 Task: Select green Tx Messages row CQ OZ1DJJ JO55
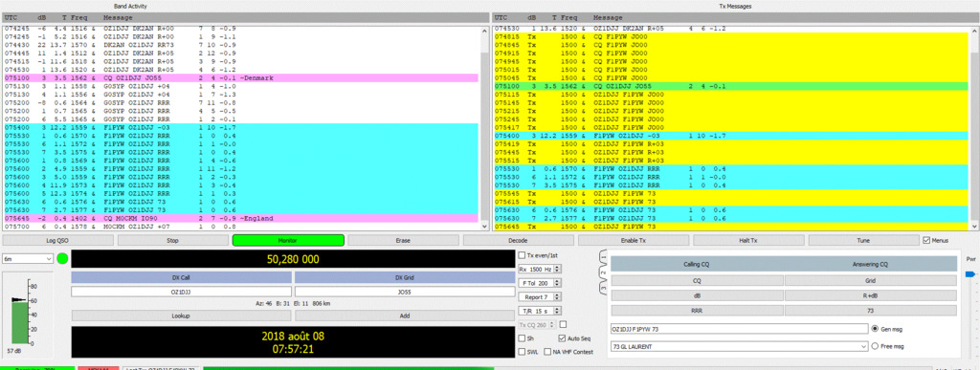[x=731, y=86]
